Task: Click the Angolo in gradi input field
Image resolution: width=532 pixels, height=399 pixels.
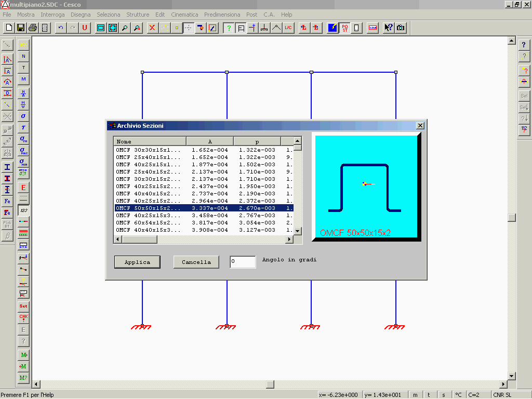Action: pyautogui.click(x=243, y=262)
